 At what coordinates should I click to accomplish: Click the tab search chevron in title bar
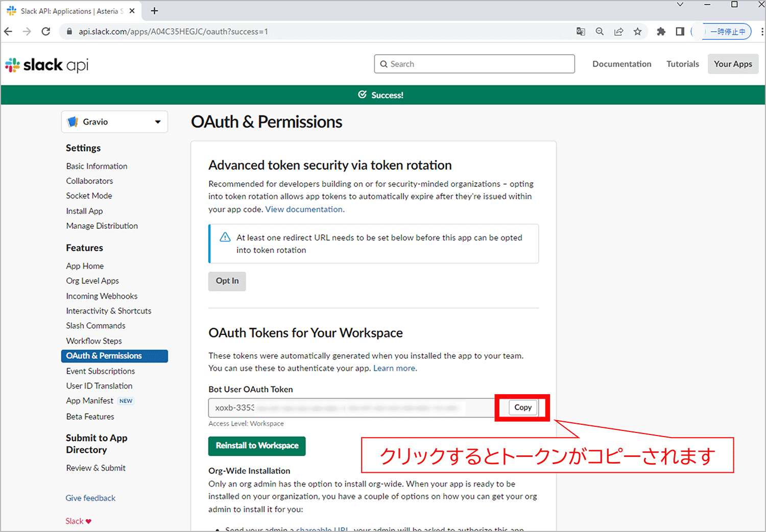(x=680, y=5)
